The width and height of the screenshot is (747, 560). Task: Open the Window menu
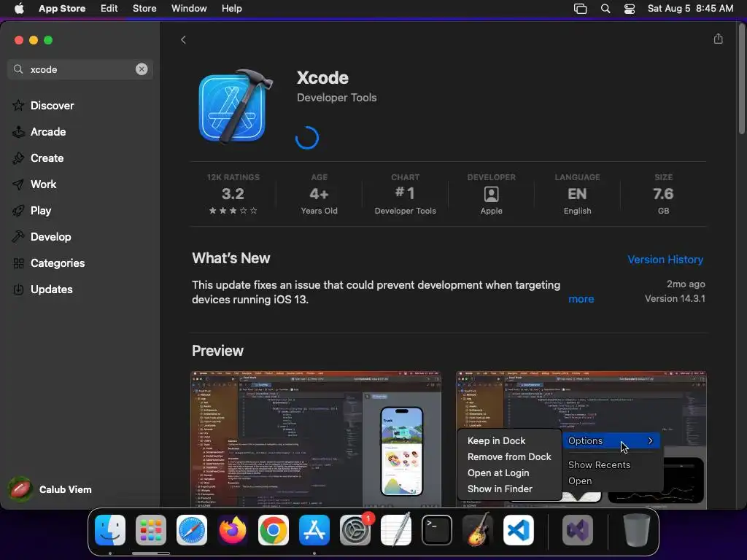pyautogui.click(x=189, y=8)
